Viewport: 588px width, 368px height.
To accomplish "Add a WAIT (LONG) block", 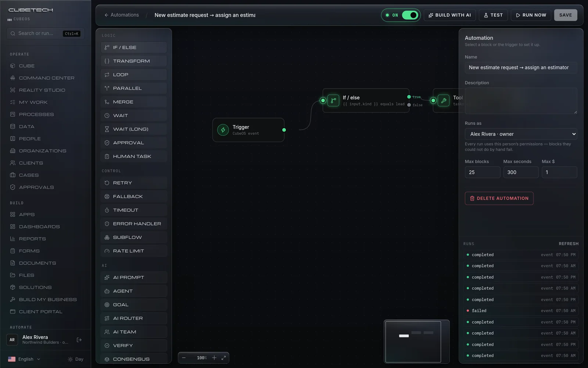I will pos(134,129).
